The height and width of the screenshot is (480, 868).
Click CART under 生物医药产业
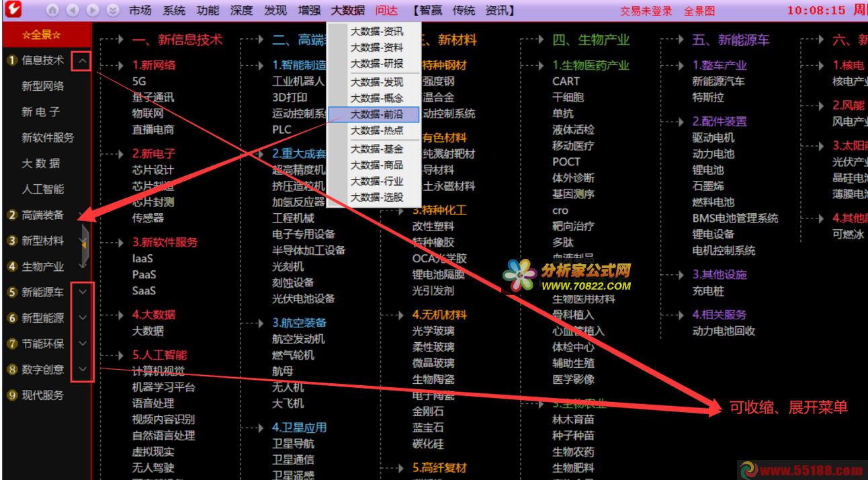point(566,81)
